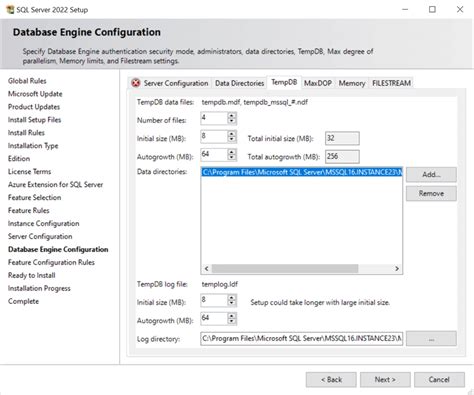474x395 pixels.
Task: Click the Next > button
Action: point(385,379)
